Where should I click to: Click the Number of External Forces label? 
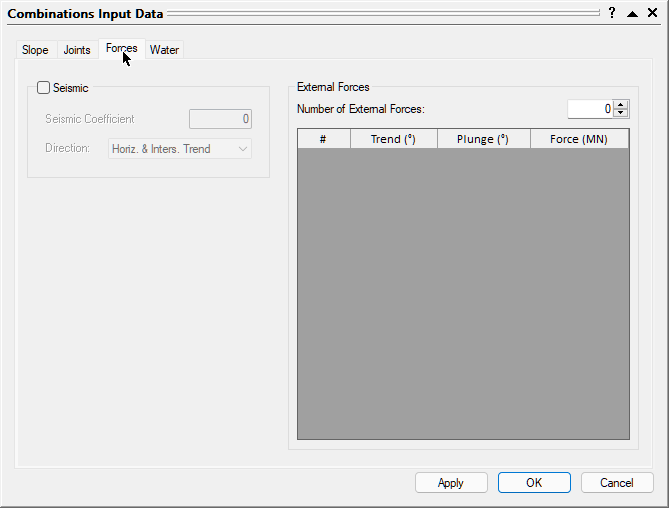tap(361, 109)
